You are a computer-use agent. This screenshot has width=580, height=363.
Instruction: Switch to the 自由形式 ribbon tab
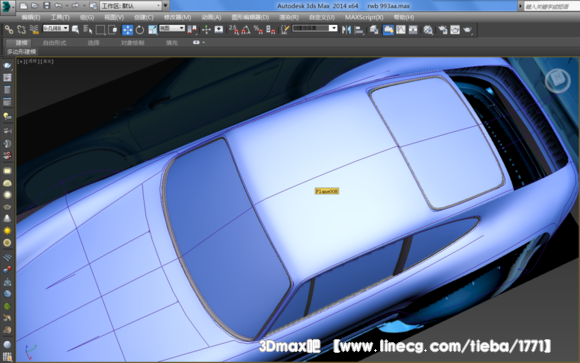(x=54, y=43)
